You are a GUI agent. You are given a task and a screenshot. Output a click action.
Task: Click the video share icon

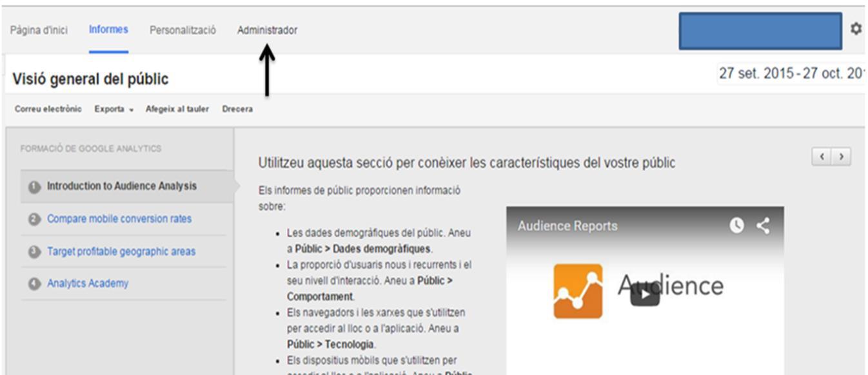pyautogui.click(x=763, y=226)
